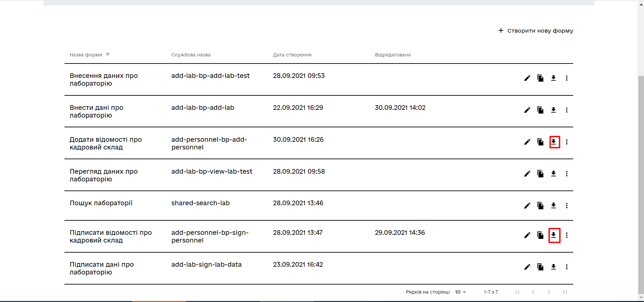The height and width of the screenshot is (302, 644).
Task: Select 'Підписати дані про лабораторію' form name
Action: 102,268
